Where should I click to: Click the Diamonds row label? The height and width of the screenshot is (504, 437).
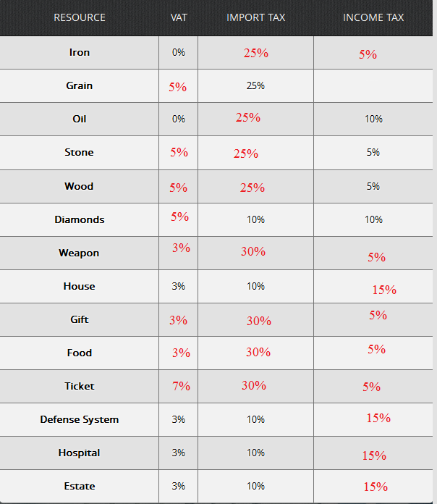80,219
